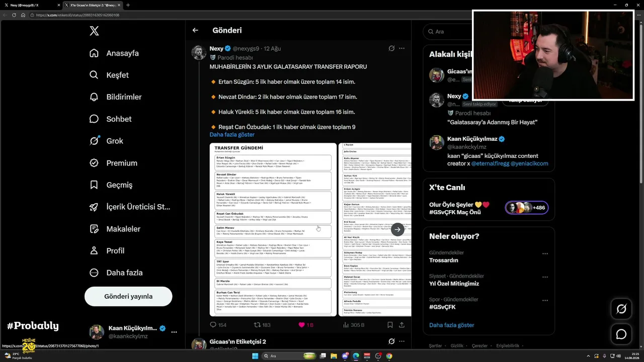Click the browser address bar URL
644x362 pixels.
coord(77,15)
